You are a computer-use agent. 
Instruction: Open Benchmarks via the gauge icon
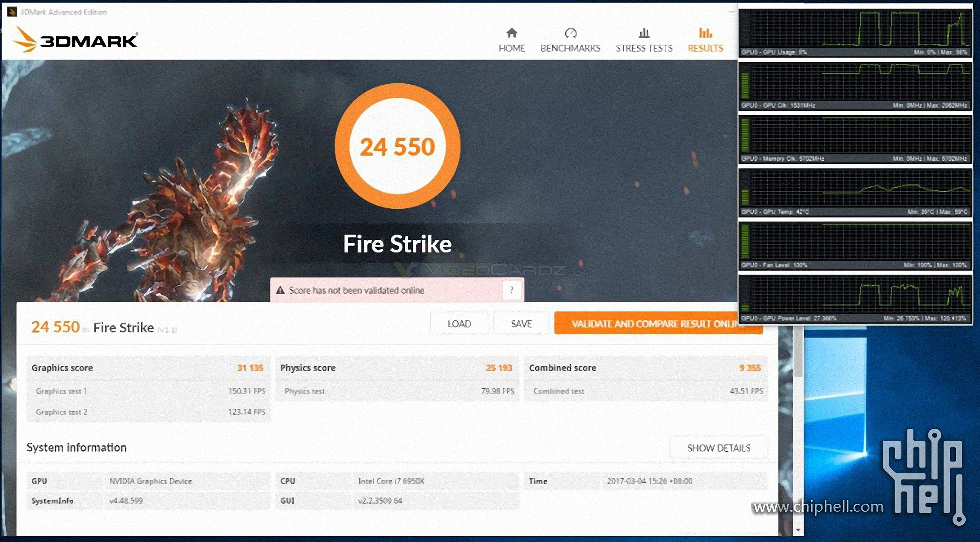tap(570, 33)
